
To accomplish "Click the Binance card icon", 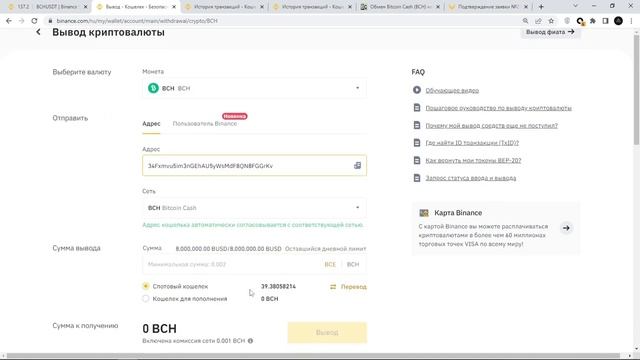I will pyautogui.click(x=424, y=213).
